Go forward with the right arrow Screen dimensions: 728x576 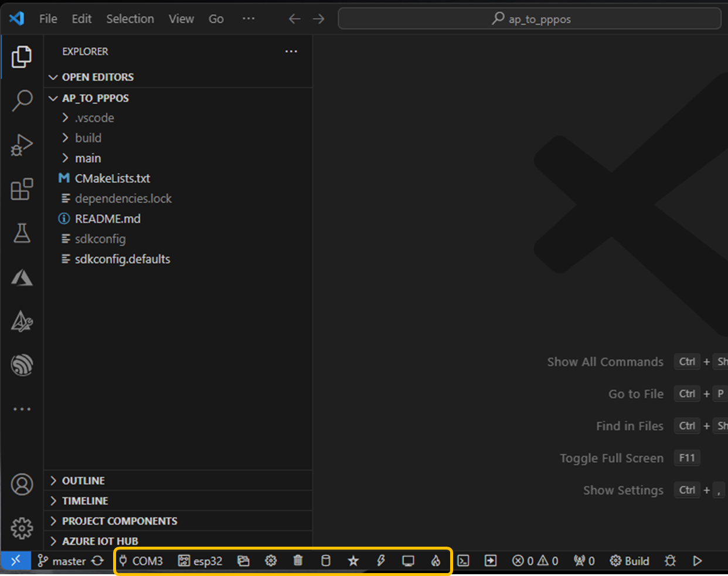click(x=318, y=19)
